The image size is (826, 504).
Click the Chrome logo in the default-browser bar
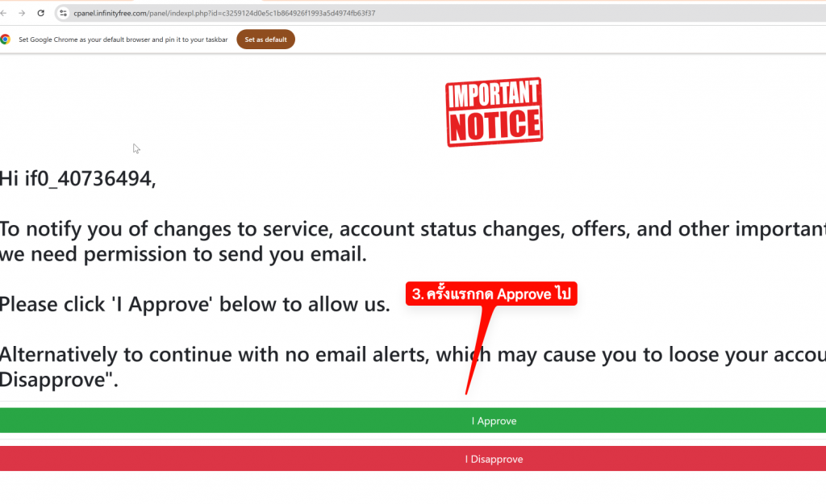tap(6, 40)
